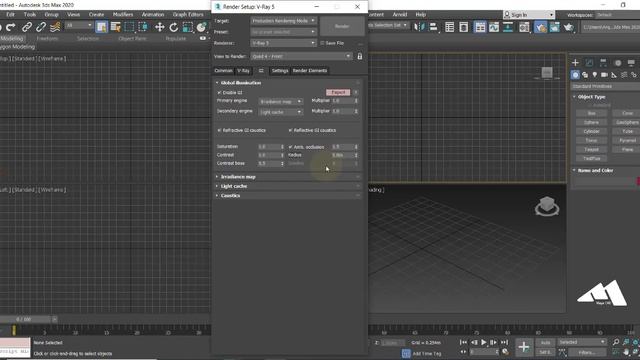Toggle the Scene Explorer icon

tap(449, 27)
